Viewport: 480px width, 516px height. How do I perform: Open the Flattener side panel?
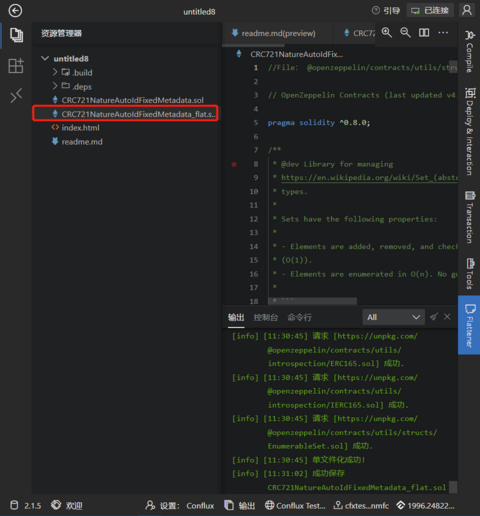click(469, 325)
